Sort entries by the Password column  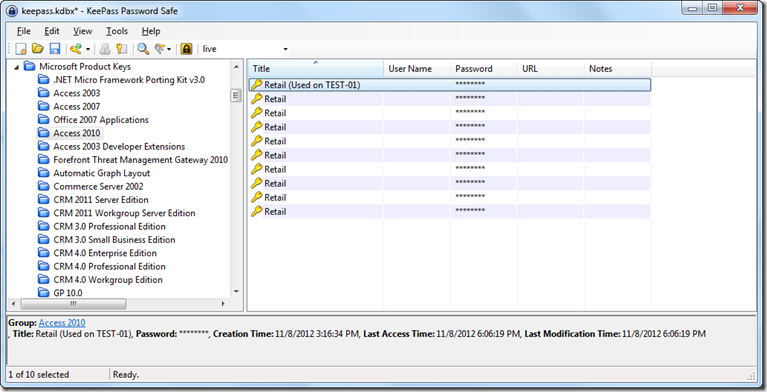(x=484, y=69)
